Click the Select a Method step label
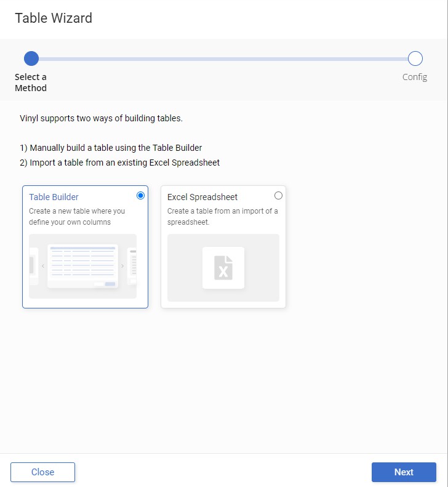 click(31, 83)
